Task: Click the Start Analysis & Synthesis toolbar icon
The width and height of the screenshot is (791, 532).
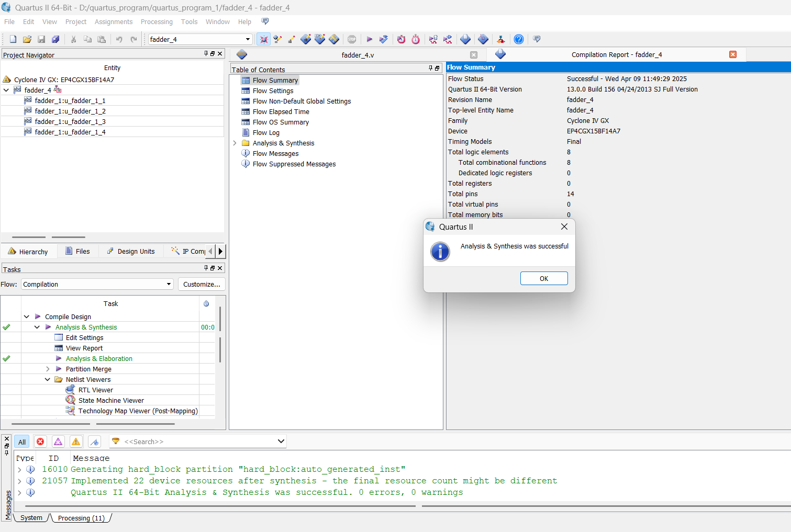Action: [x=384, y=39]
